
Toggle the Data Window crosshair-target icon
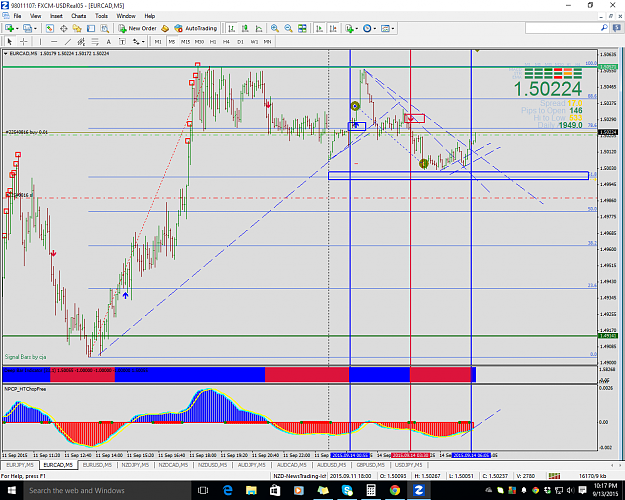(63, 28)
